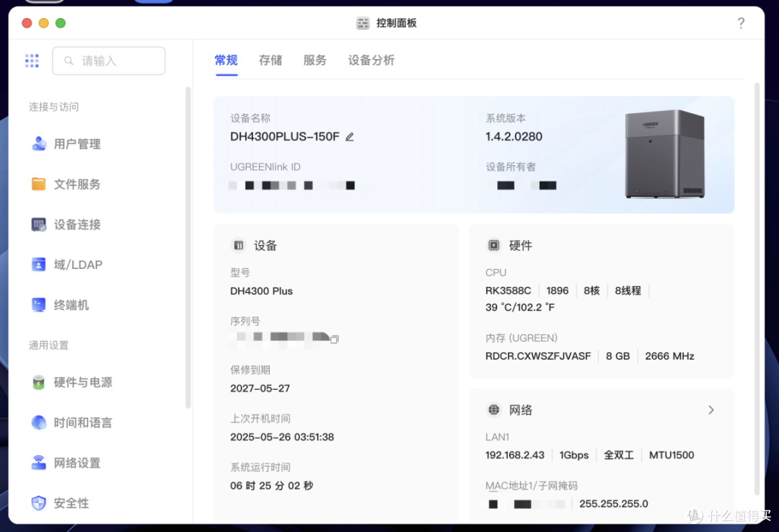Open the help question mark icon

tap(741, 23)
